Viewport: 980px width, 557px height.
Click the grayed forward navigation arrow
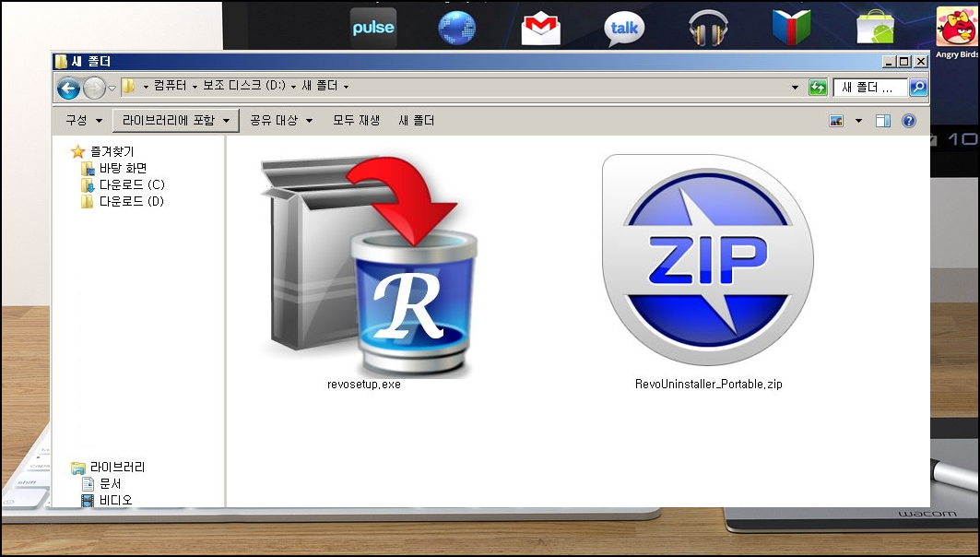pos(94,88)
